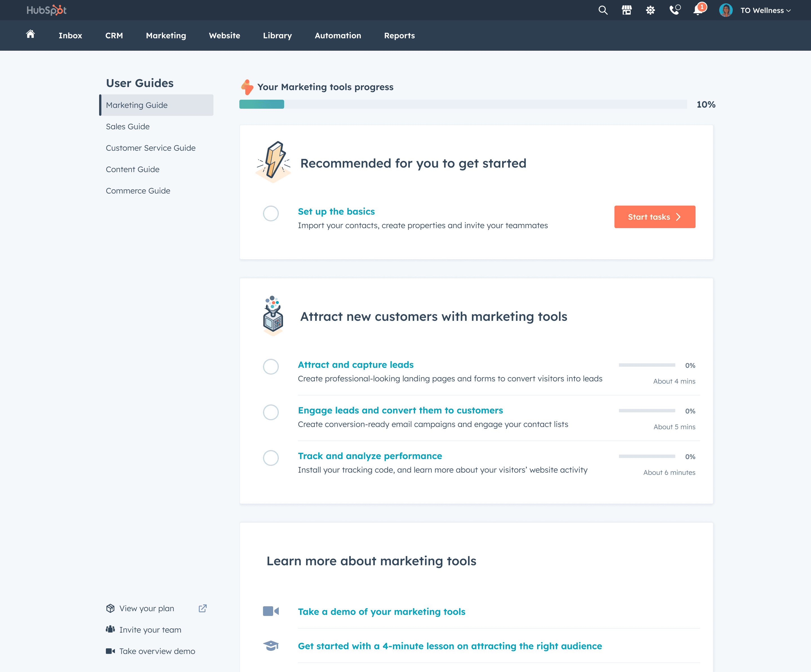Open the settings gear icon

pos(650,10)
